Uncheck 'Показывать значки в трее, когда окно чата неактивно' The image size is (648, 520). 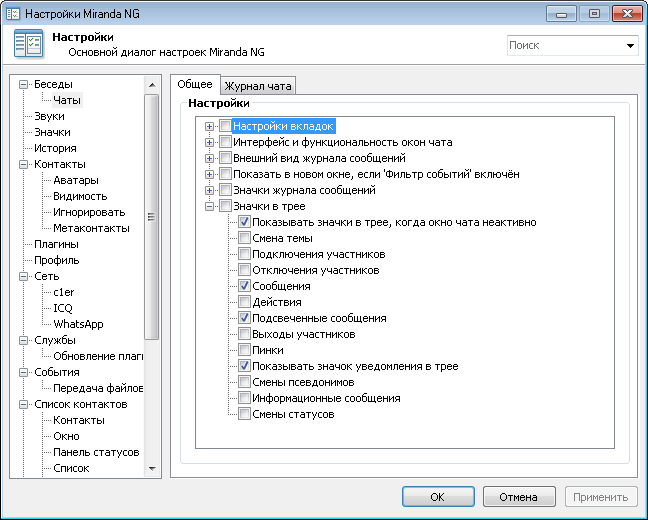(244, 222)
